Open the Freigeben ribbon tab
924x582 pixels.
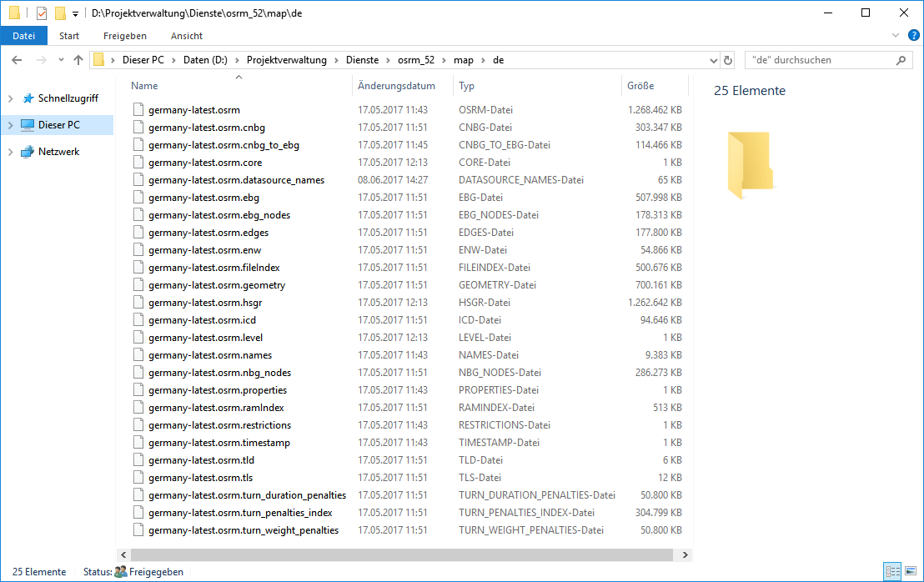click(x=125, y=35)
